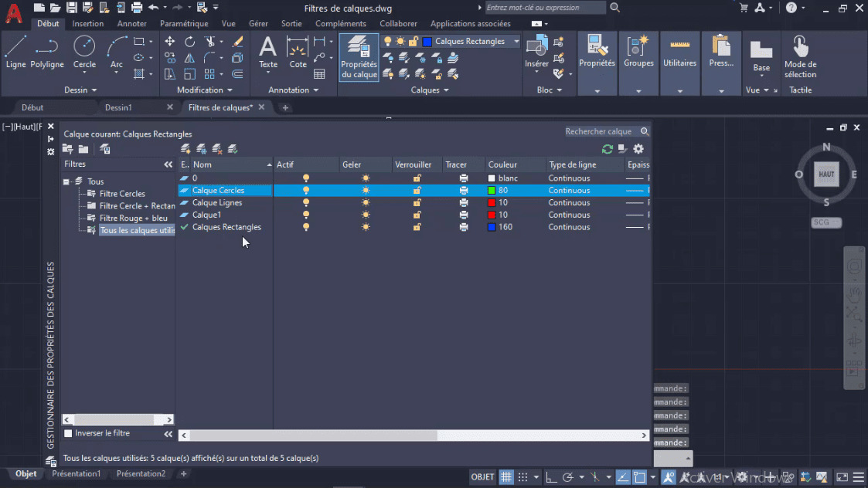Collapse the Tous filter tree node
Screen dimensions: 868x488
click(x=68, y=181)
